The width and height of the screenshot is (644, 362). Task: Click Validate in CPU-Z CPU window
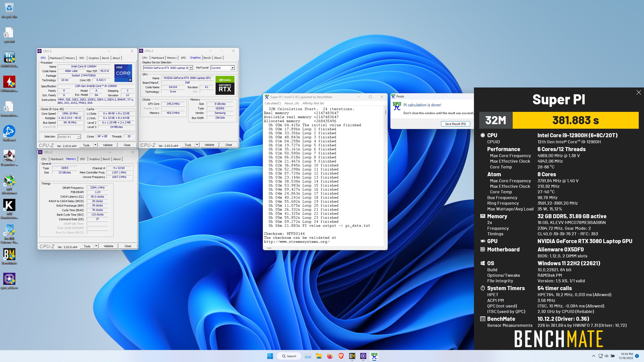[x=108, y=145]
